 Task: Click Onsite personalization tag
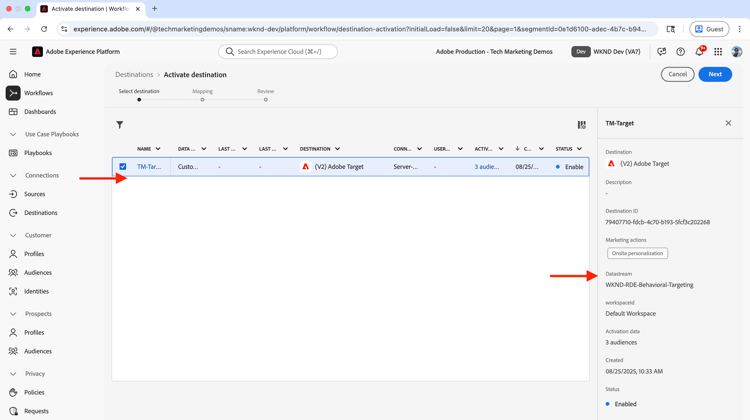pos(637,253)
